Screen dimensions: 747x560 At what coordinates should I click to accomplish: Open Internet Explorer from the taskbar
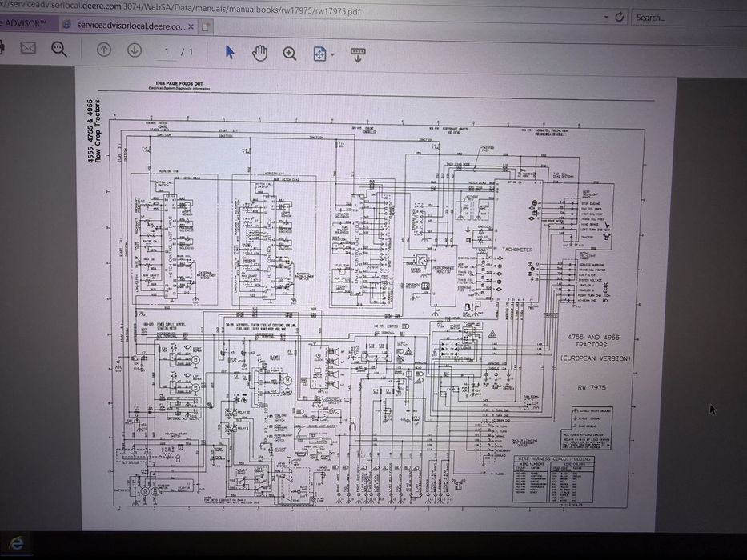[x=16, y=543]
